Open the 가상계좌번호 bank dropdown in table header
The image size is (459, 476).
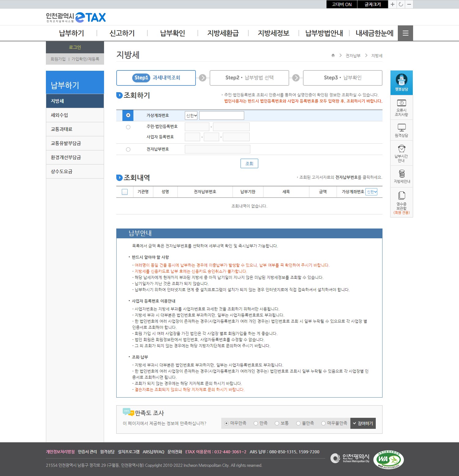click(x=371, y=192)
